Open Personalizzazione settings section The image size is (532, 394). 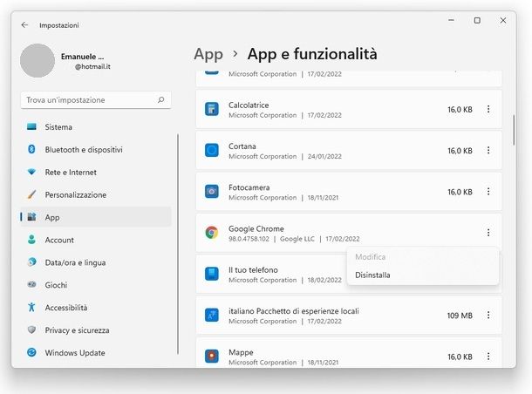coord(96,195)
